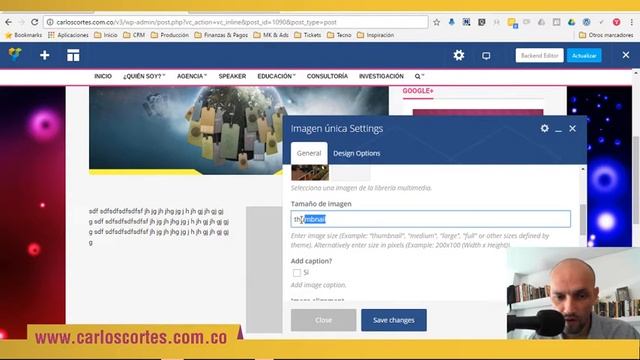Reload the page with refresh icon

(35, 22)
